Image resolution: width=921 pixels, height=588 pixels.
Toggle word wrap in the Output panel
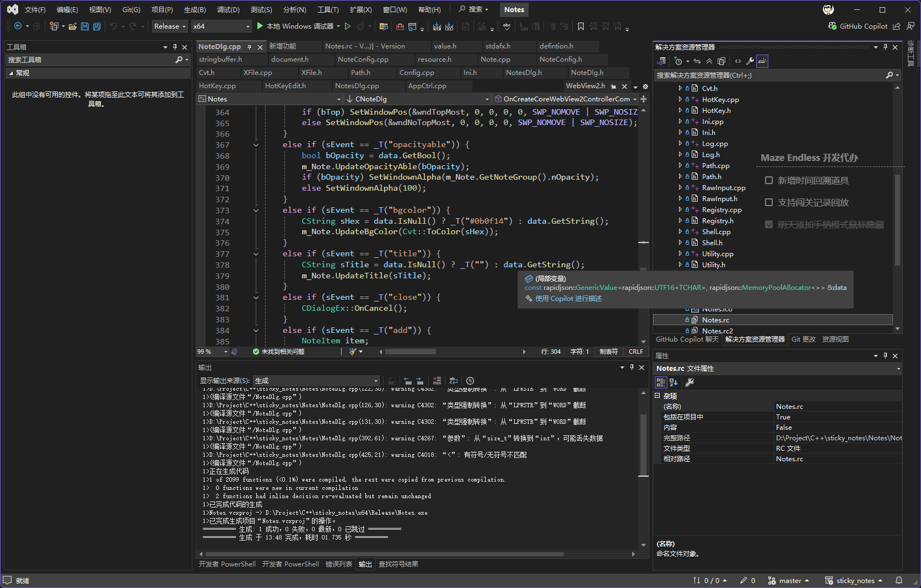coord(453,381)
